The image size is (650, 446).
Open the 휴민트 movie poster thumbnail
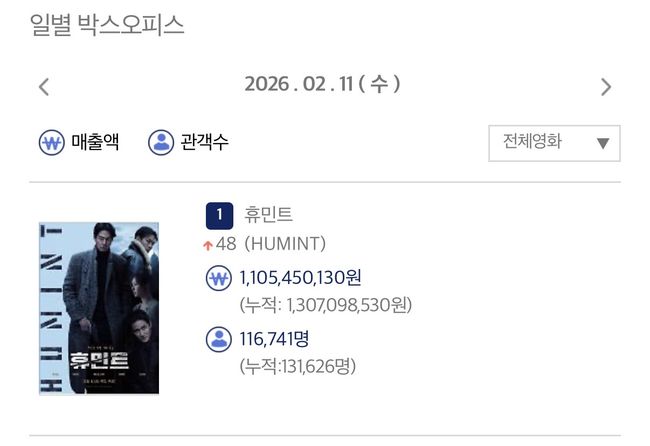99,308
